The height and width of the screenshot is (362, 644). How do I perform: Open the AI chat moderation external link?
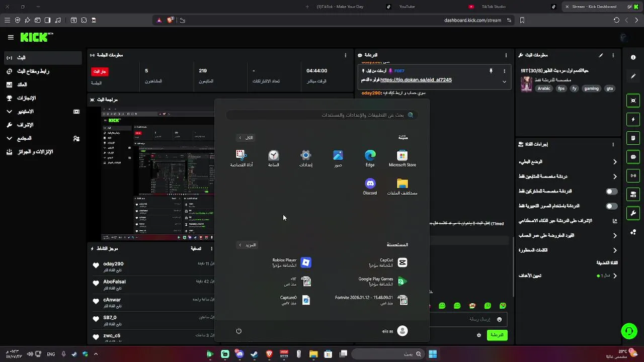615,221
